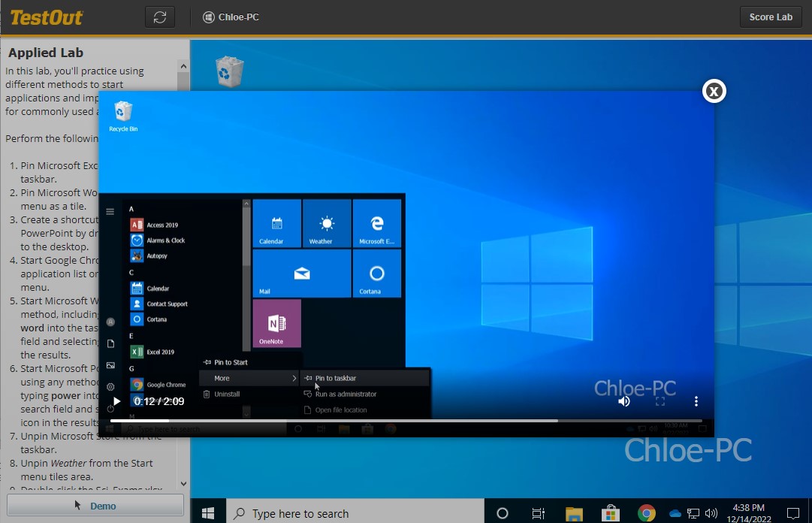
Task: Mute the demo video audio
Action: click(624, 401)
